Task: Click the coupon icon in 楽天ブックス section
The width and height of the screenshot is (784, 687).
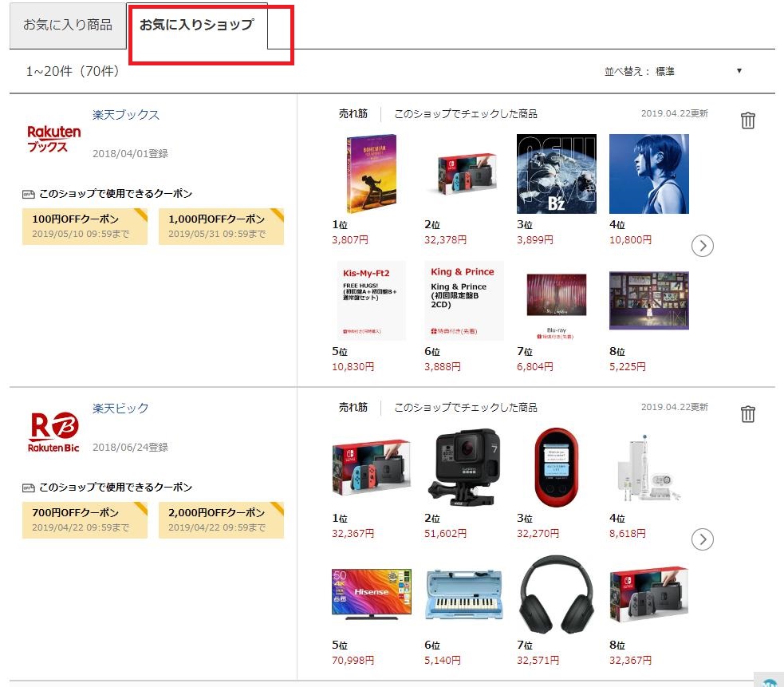Action: point(29,194)
